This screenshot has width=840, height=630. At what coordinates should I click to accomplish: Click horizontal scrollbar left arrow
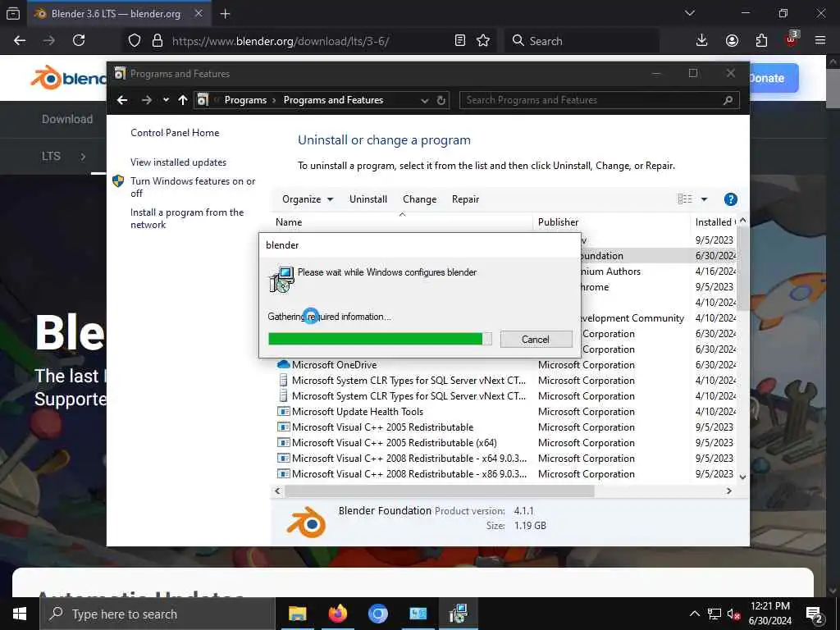tap(277, 491)
